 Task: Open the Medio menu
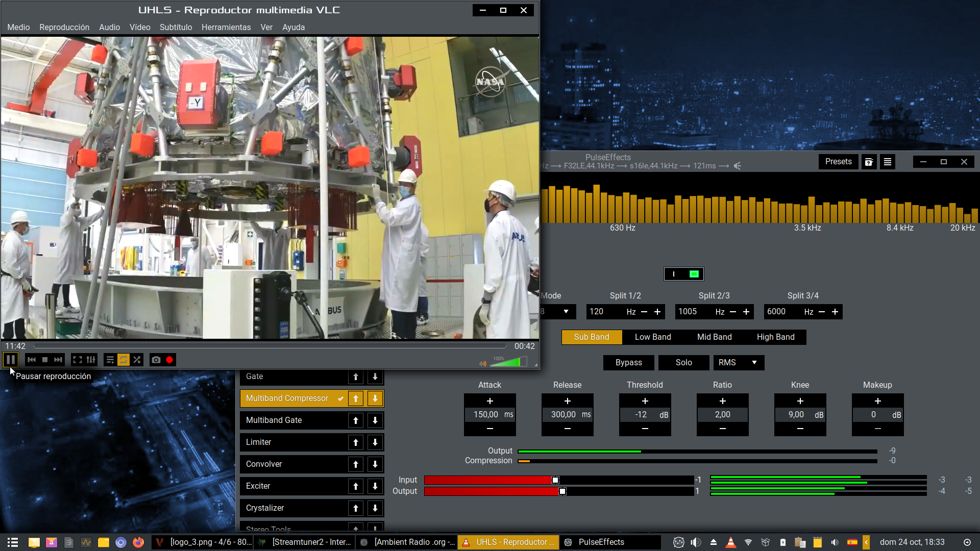point(18,27)
